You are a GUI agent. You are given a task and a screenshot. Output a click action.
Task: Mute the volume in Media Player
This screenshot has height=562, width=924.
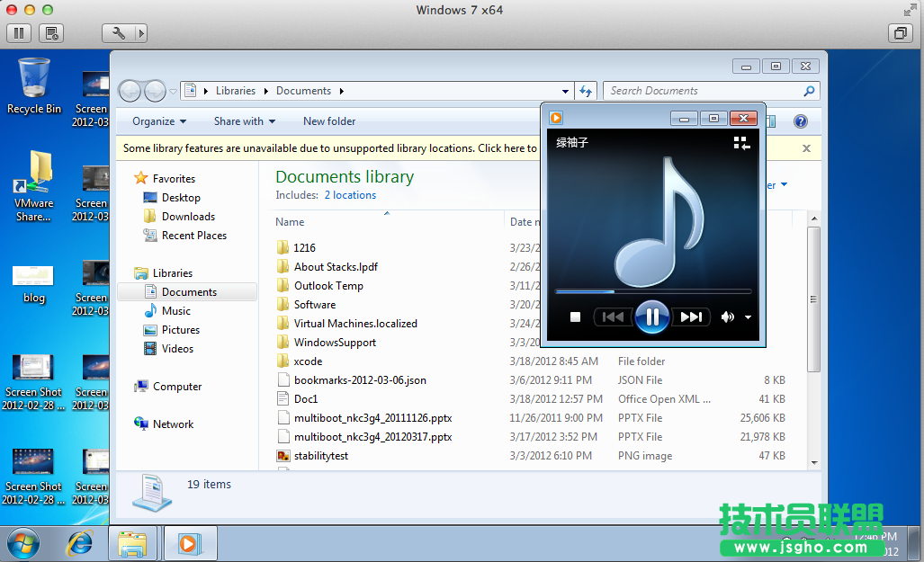727,317
